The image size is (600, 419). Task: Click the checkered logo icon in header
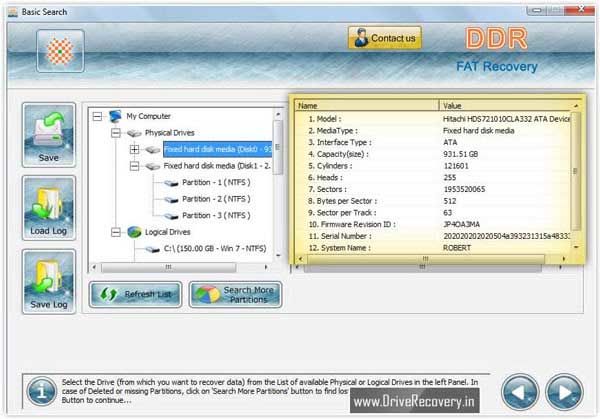click(60, 51)
